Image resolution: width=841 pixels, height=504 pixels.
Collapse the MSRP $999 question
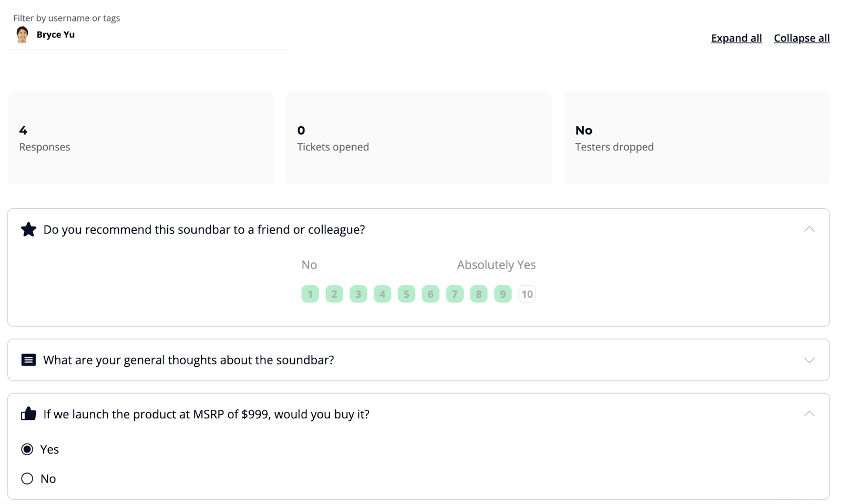coord(809,414)
